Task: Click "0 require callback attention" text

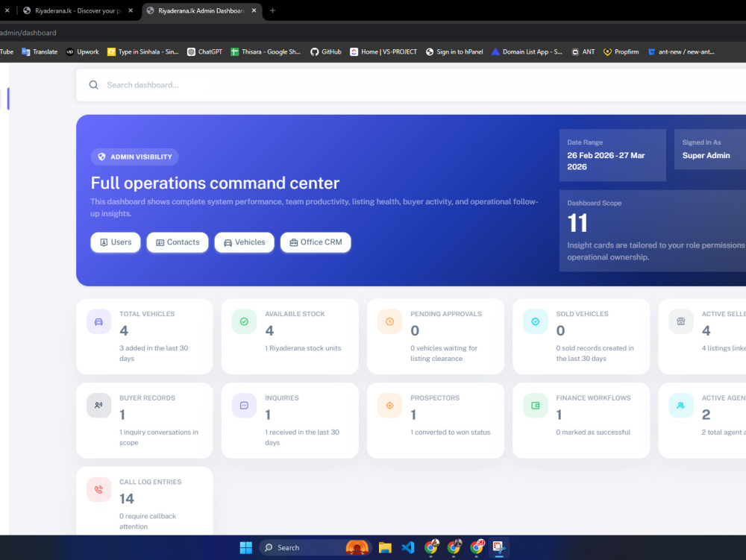Action: [148, 521]
